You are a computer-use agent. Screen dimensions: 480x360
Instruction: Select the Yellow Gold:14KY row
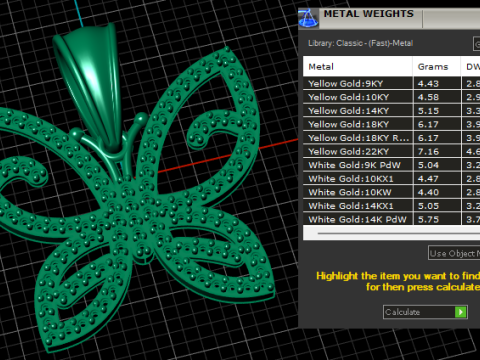pyautogui.click(x=392, y=111)
